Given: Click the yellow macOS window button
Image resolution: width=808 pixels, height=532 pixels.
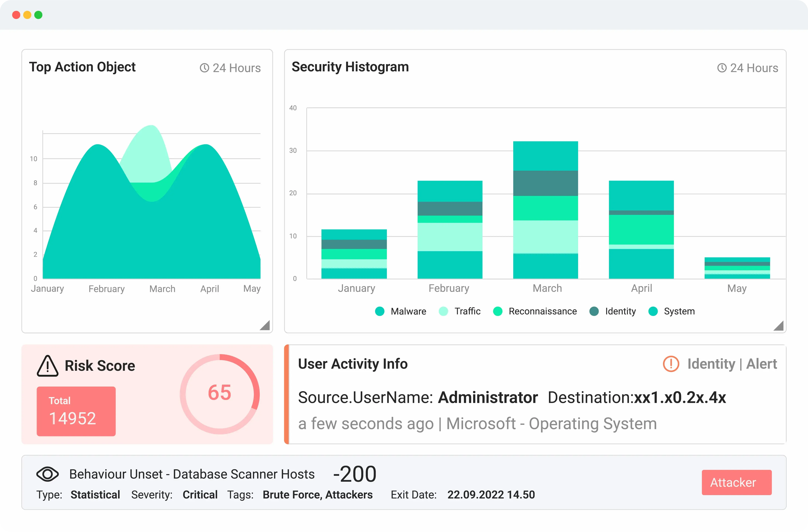Looking at the screenshot, I should coord(27,15).
